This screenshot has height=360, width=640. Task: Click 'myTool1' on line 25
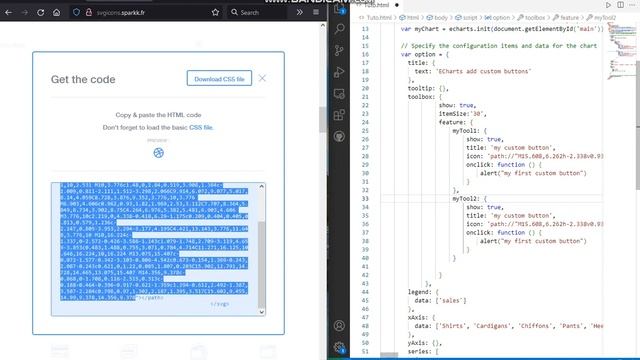(x=465, y=131)
